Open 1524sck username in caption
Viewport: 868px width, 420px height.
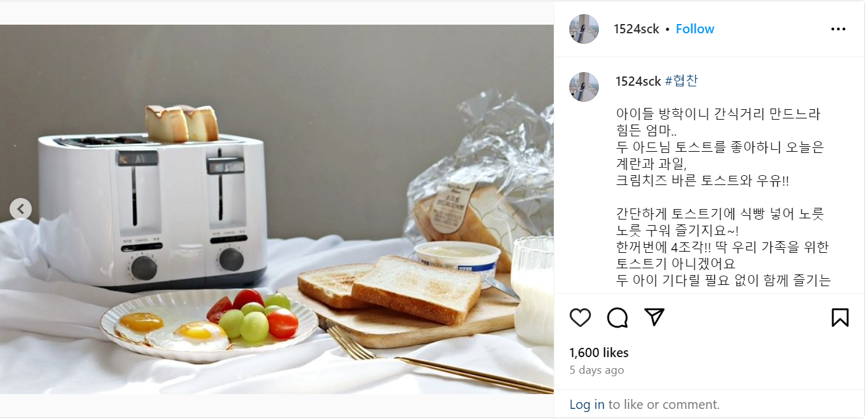tap(638, 81)
